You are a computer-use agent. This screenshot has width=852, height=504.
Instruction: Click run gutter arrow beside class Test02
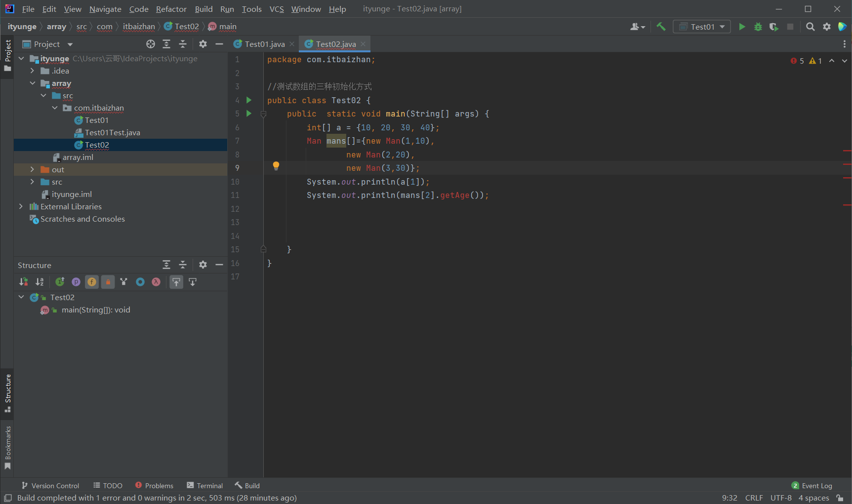click(x=249, y=100)
